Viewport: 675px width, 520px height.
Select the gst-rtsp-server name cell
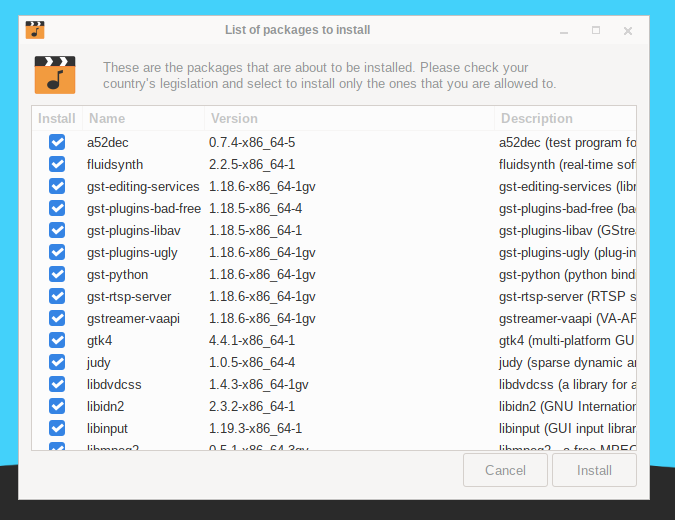129,297
